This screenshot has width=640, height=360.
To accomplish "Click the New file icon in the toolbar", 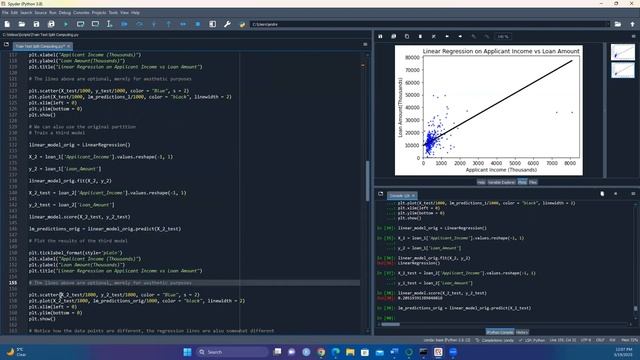I will click(7, 24).
